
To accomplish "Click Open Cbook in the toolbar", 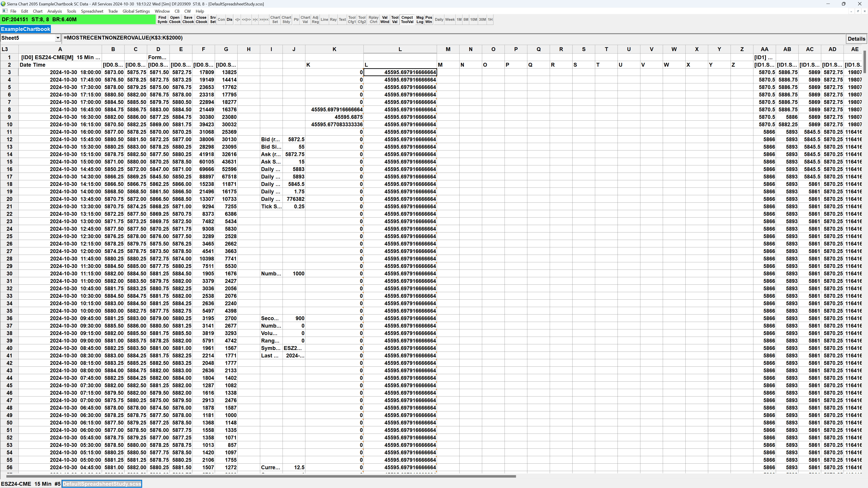I will (x=175, y=19).
